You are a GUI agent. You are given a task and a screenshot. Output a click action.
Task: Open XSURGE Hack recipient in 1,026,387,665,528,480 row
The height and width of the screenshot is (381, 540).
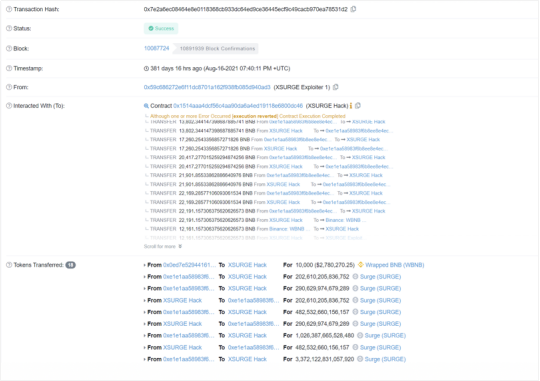[x=247, y=335]
